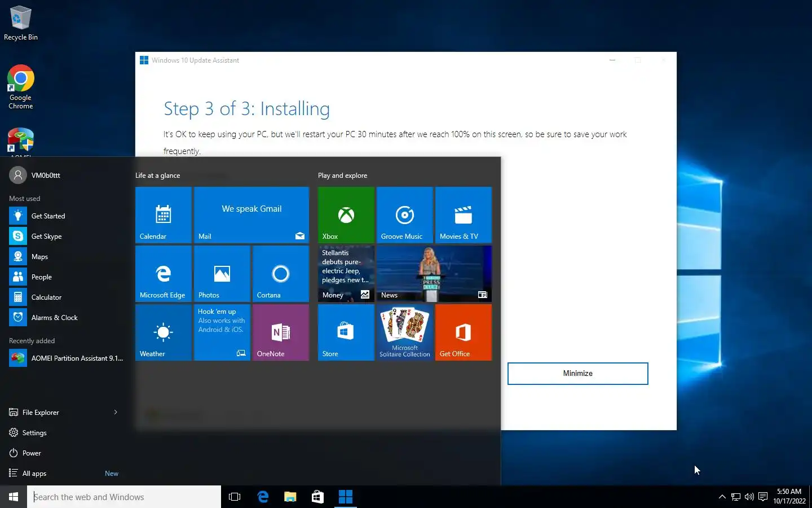Open AOMEI Partition Assistant from Recently added
This screenshot has width=812, height=508.
[67, 358]
